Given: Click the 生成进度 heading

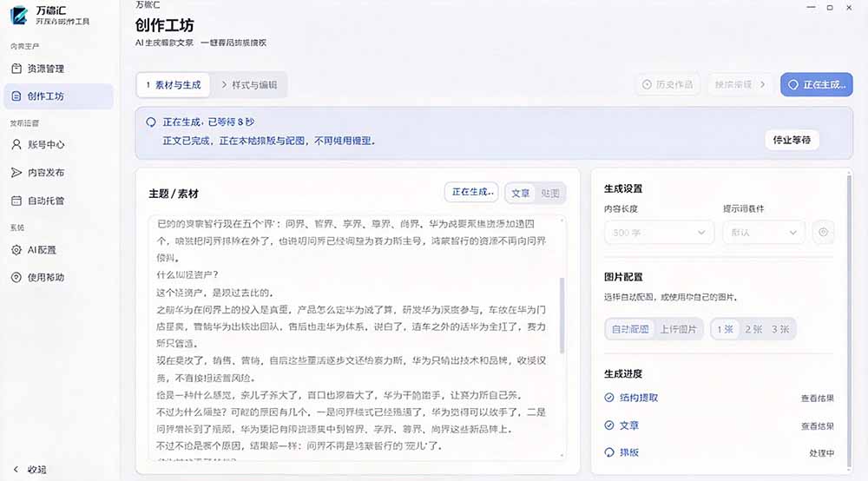Looking at the screenshot, I should [623, 373].
